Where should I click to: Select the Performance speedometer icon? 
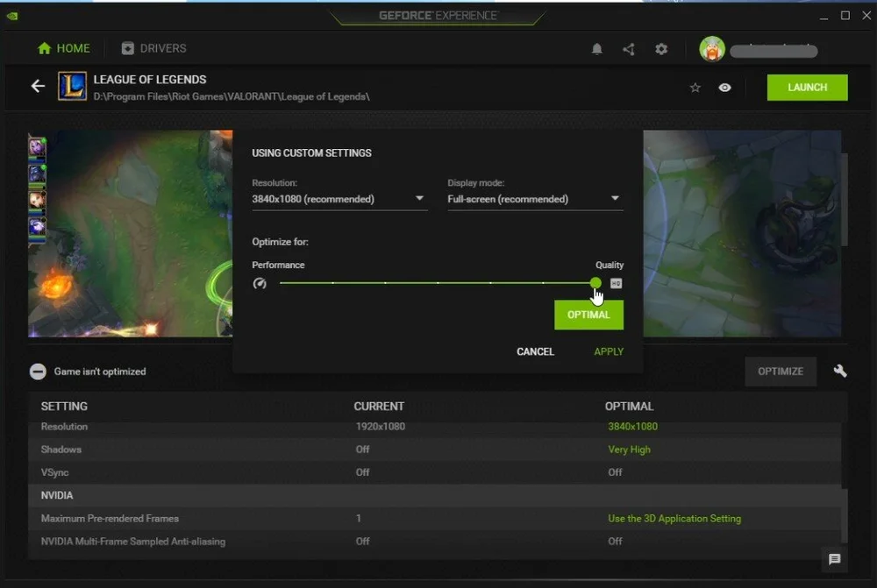point(260,283)
